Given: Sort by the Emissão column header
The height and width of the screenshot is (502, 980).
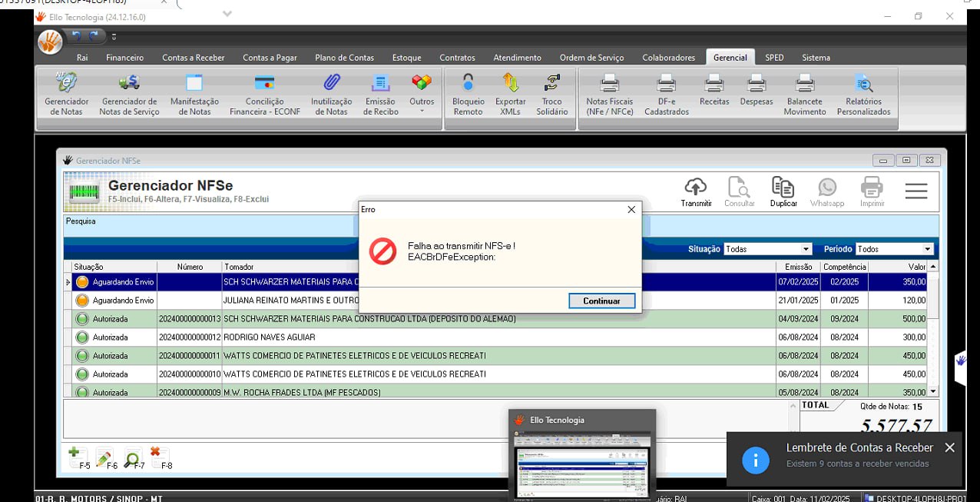Looking at the screenshot, I should (x=798, y=267).
